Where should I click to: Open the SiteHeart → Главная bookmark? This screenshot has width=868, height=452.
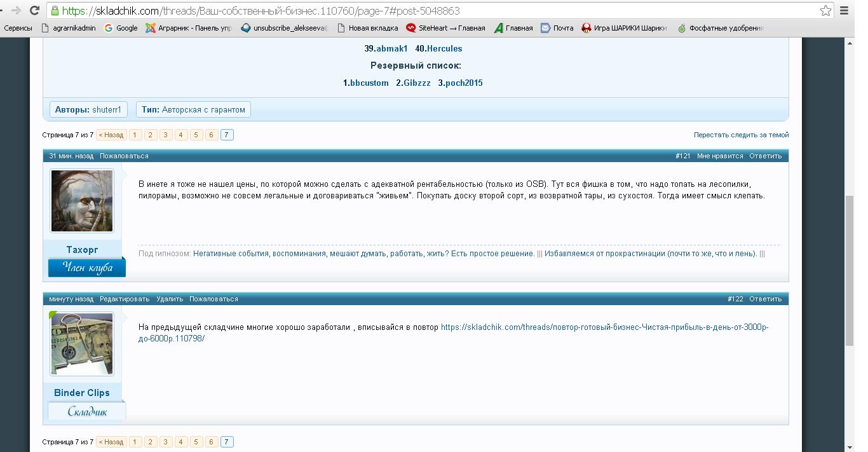[x=446, y=28]
